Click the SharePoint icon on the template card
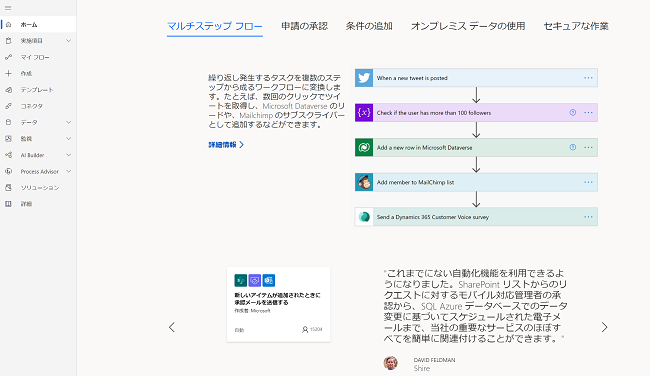 (240, 281)
